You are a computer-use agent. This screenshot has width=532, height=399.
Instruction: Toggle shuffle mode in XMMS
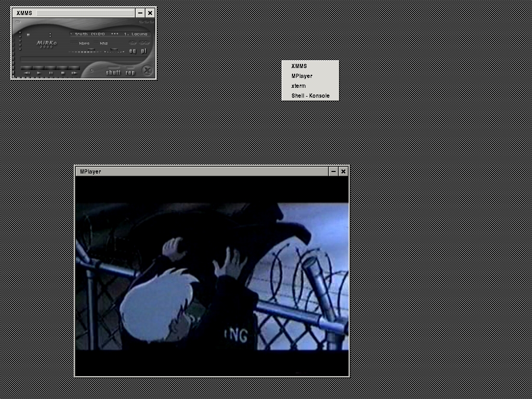(113, 72)
